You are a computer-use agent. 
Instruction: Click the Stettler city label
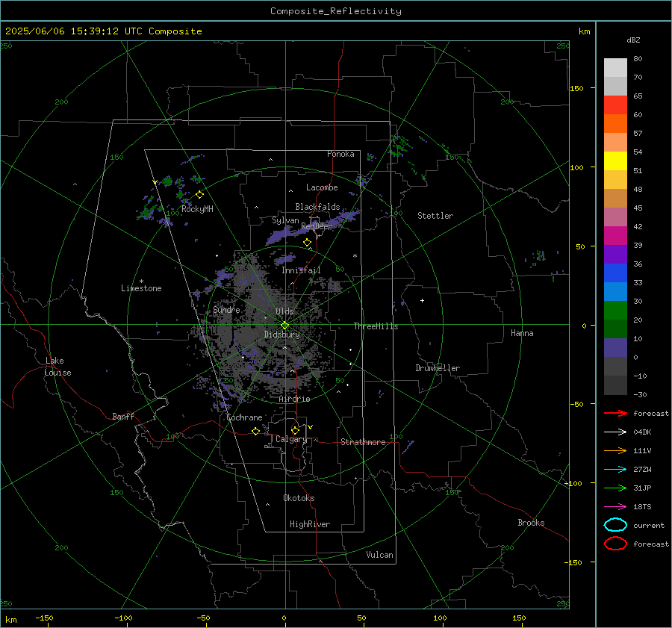[435, 216]
